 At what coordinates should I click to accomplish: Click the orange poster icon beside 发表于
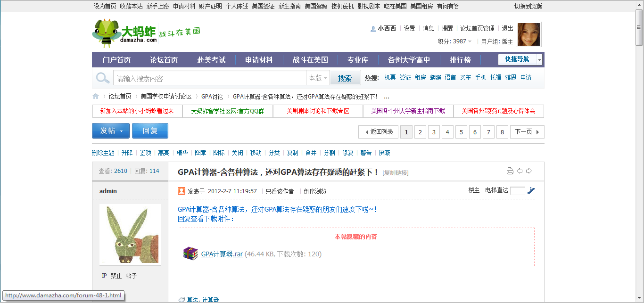click(182, 191)
